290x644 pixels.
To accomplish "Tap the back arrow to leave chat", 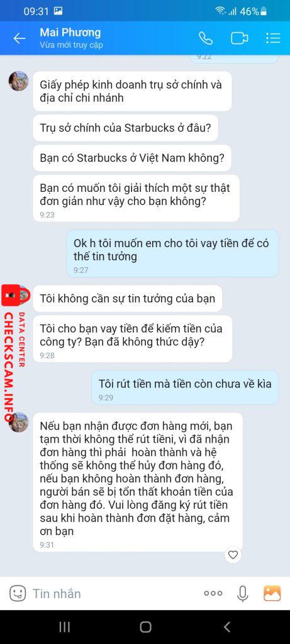I will [20, 38].
